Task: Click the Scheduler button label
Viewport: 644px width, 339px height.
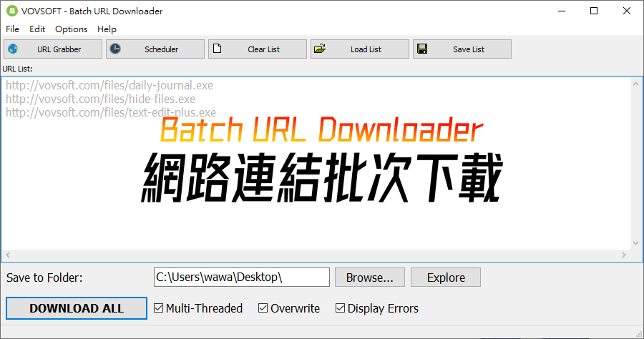Action: 162,49
